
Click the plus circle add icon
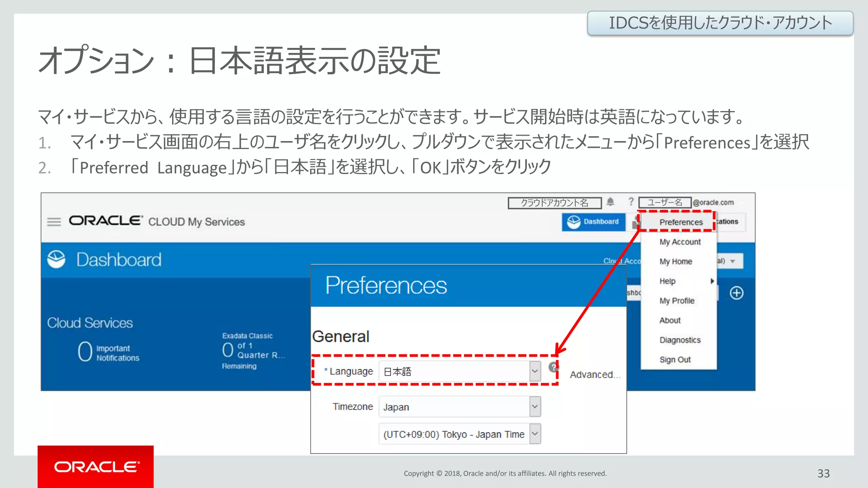pyautogui.click(x=737, y=293)
